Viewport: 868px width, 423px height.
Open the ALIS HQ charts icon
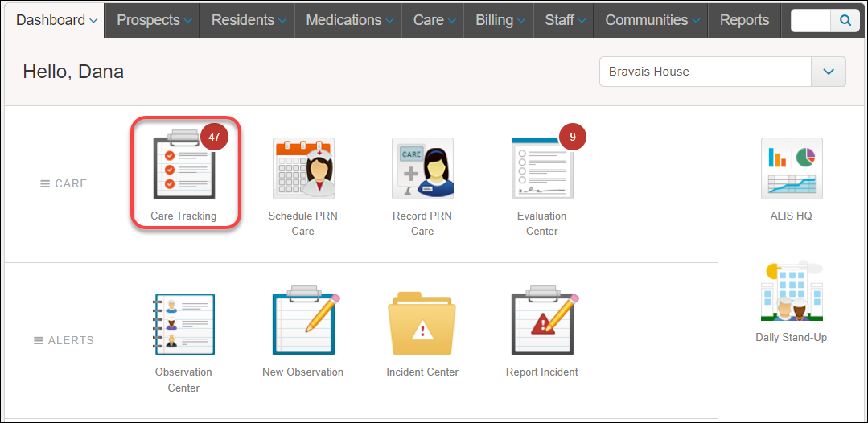(x=792, y=168)
